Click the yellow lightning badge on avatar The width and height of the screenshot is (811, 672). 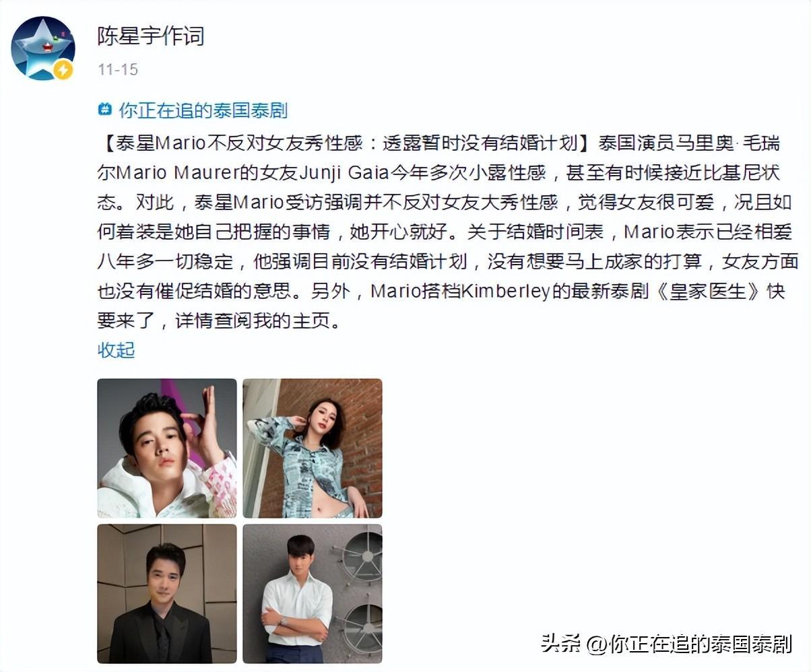pos(63,69)
